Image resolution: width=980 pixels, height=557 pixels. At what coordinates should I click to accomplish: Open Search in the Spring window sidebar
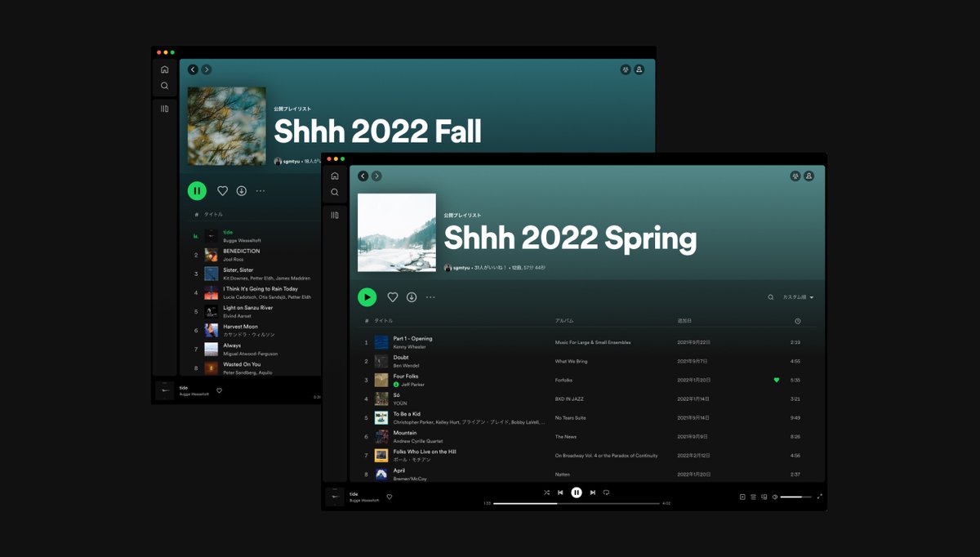coord(335,192)
